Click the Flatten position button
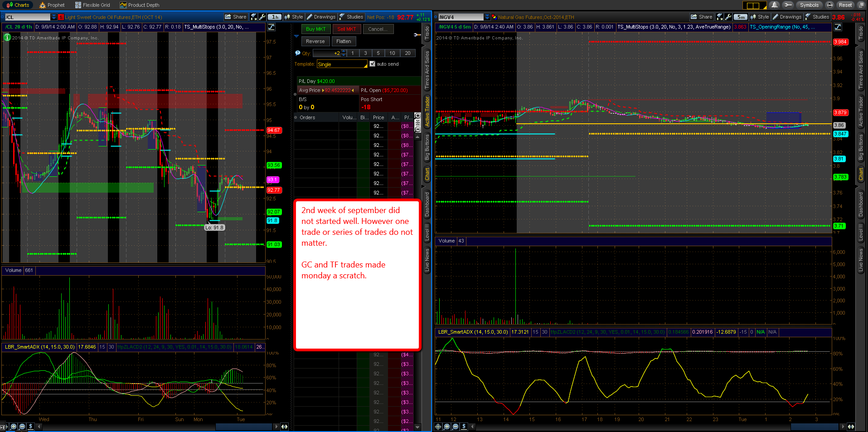Screen dimensions: 868x432 tap(344, 41)
